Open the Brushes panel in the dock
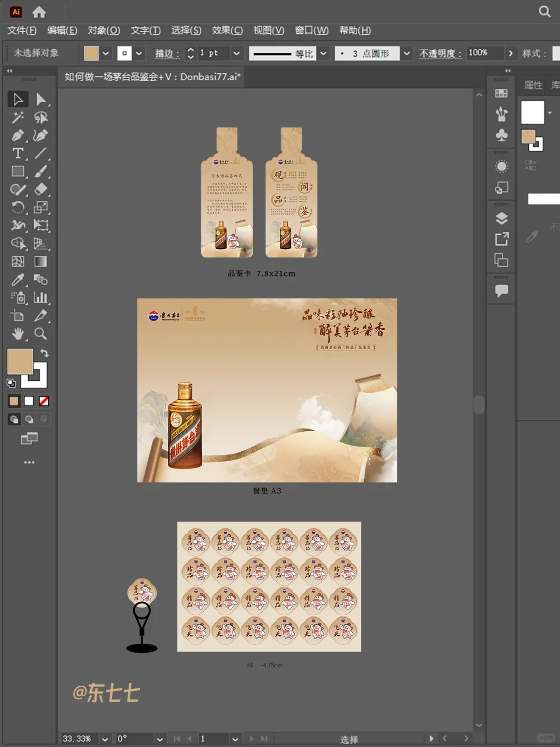 (x=501, y=115)
